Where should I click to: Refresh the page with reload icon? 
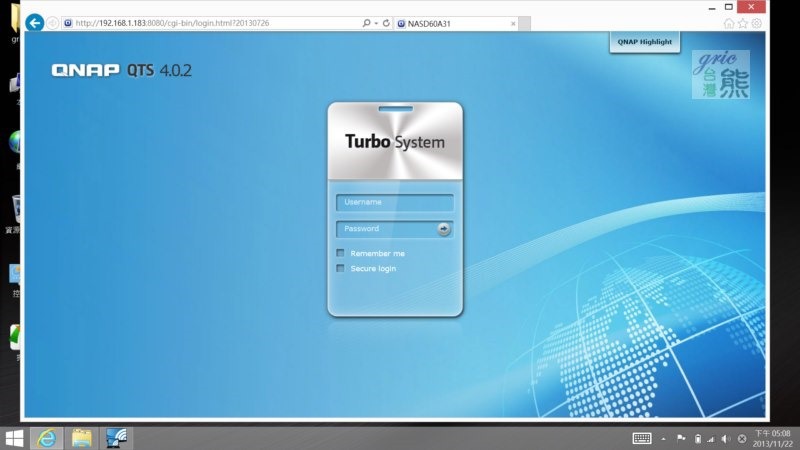386,23
